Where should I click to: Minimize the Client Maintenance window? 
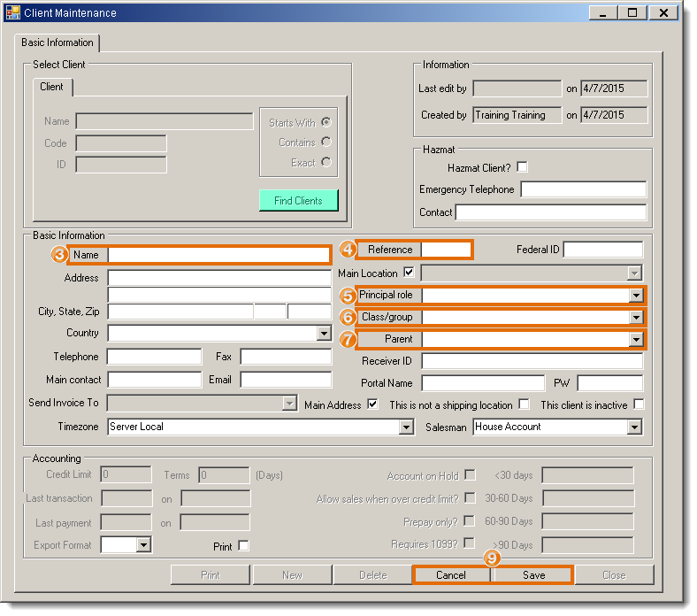[x=602, y=12]
